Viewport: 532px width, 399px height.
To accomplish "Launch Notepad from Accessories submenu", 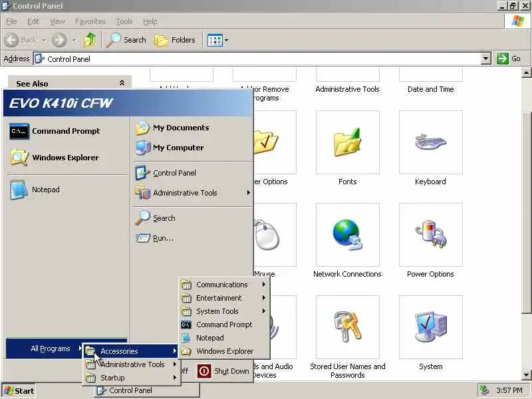I will pyautogui.click(x=224, y=338).
